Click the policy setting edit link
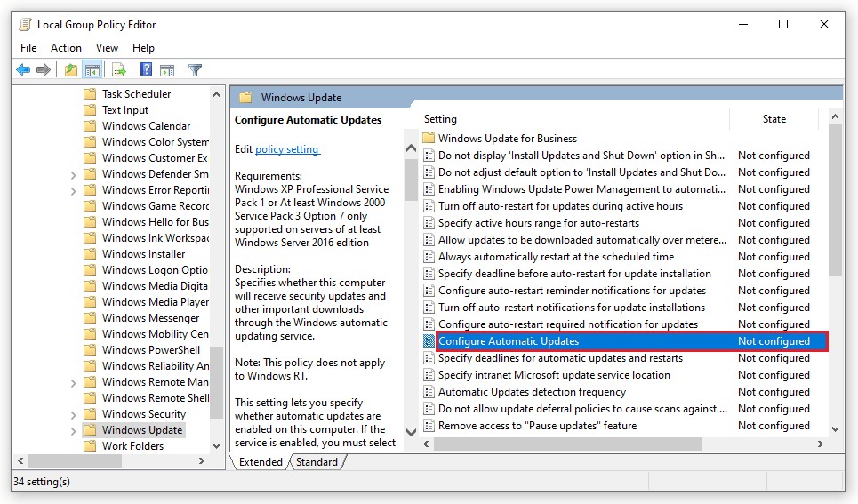Viewport: 858px width, 504px height. tap(286, 149)
